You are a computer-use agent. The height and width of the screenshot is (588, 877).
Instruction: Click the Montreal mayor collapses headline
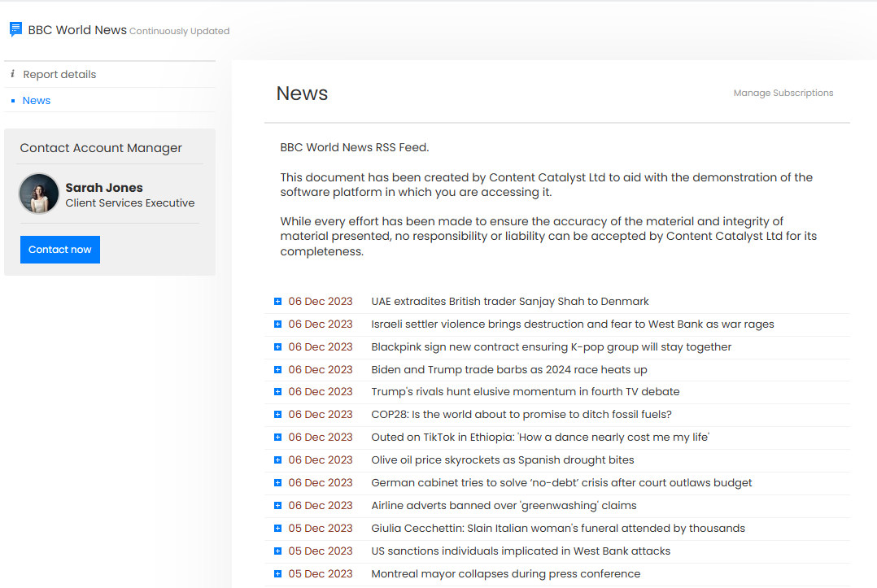[505, 573]
